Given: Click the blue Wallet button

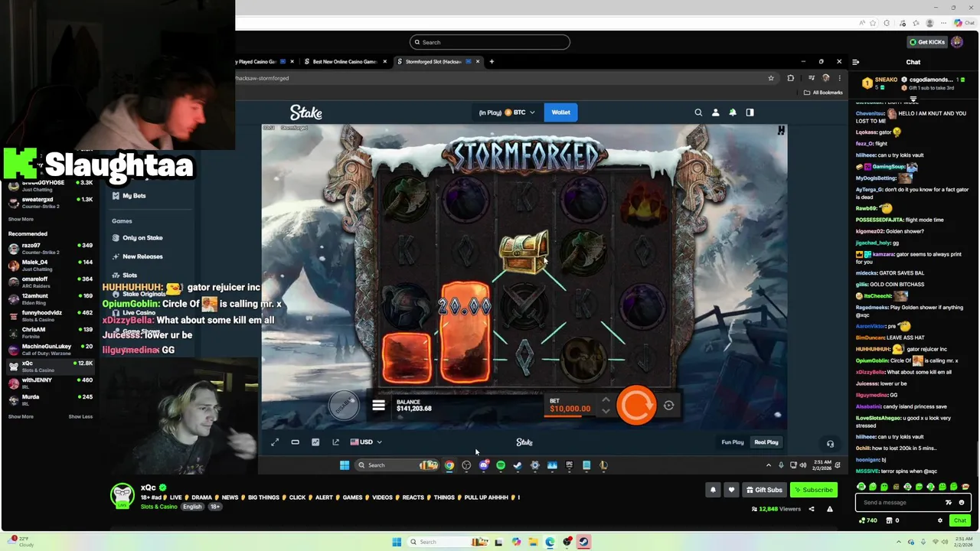Looking at the screenshot, I should (x=560, y=112).
